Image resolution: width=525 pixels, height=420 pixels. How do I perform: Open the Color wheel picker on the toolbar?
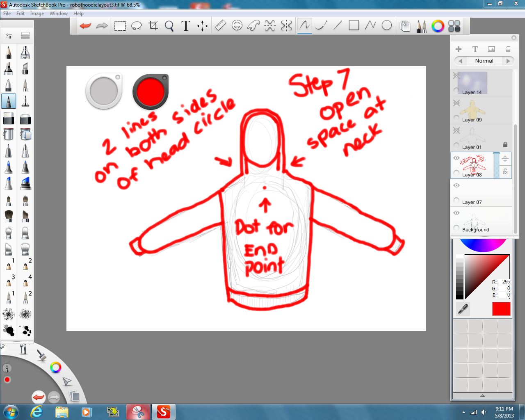click(438, 26)
